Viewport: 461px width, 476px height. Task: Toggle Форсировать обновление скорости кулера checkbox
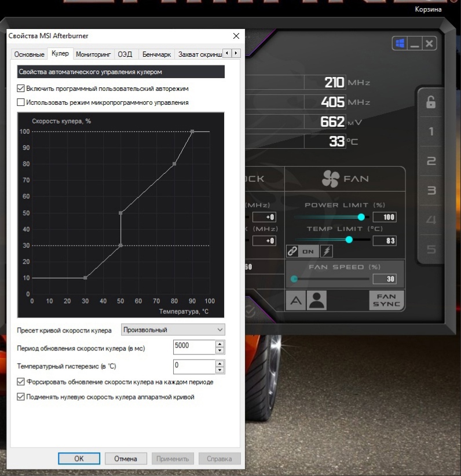tap(21, 382)
